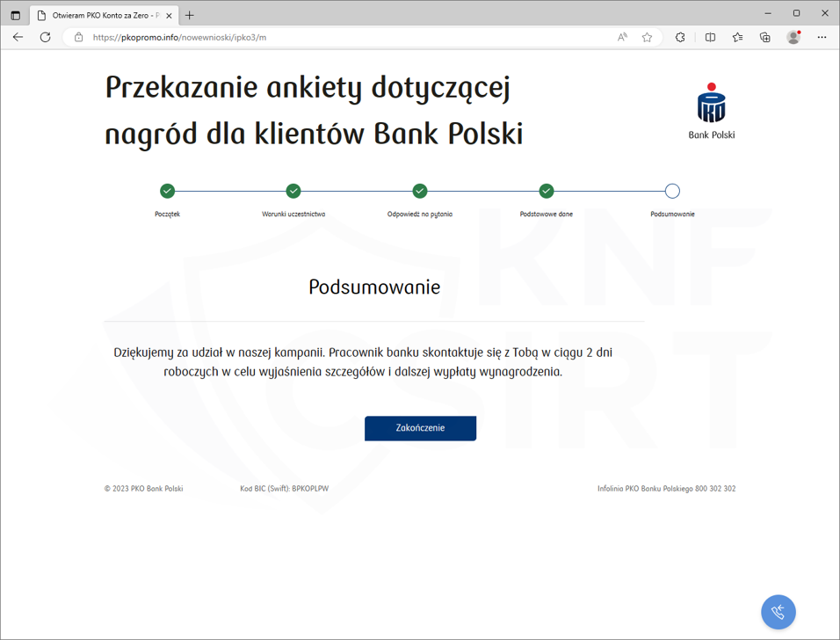Add this page to favorites star
Screen dimensions: 840x640
tap(647, 37)
